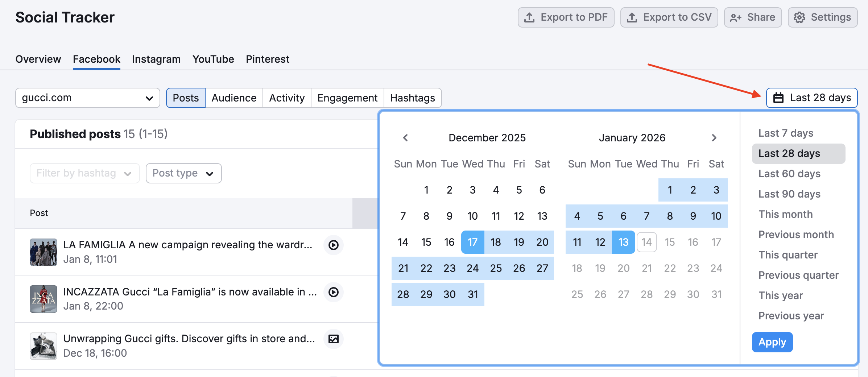Open the Post type dropdown
This screenshot has height=377, width=868.
183,173
